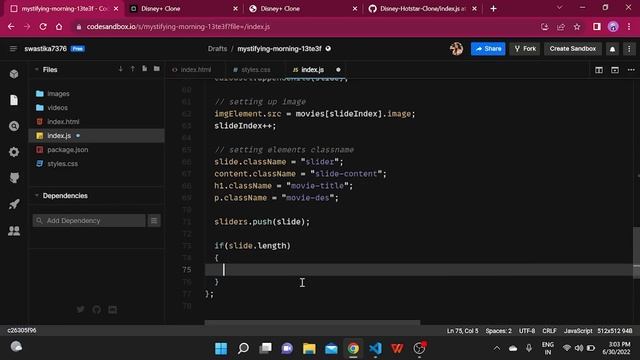640x360 pixels.
Task: Show hidden system tray icons
Action: (x=497, y=348)
